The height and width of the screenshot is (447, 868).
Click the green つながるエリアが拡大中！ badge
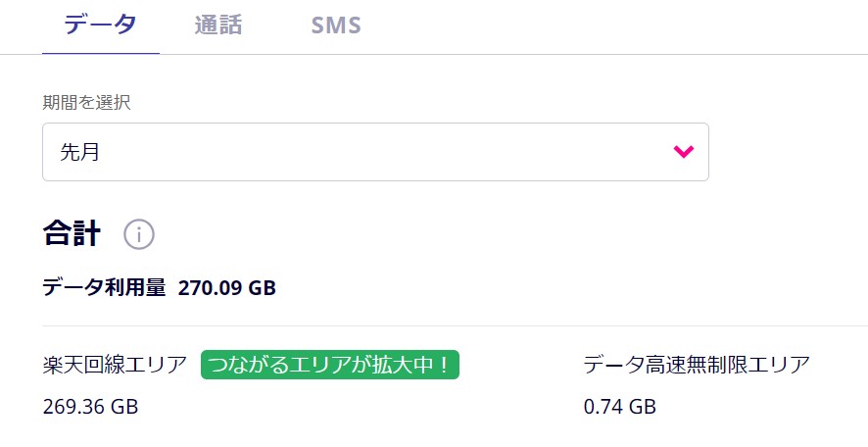click(x=330, y=366)
